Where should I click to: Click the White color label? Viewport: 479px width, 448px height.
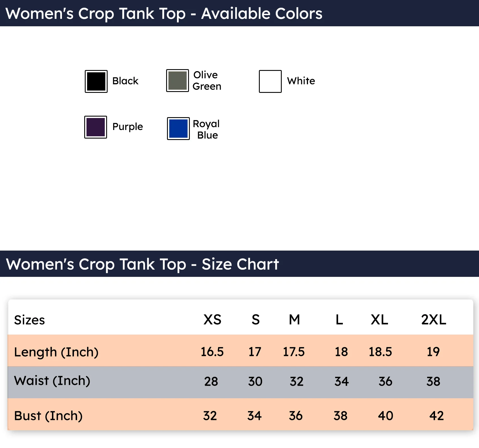[301, 81]
